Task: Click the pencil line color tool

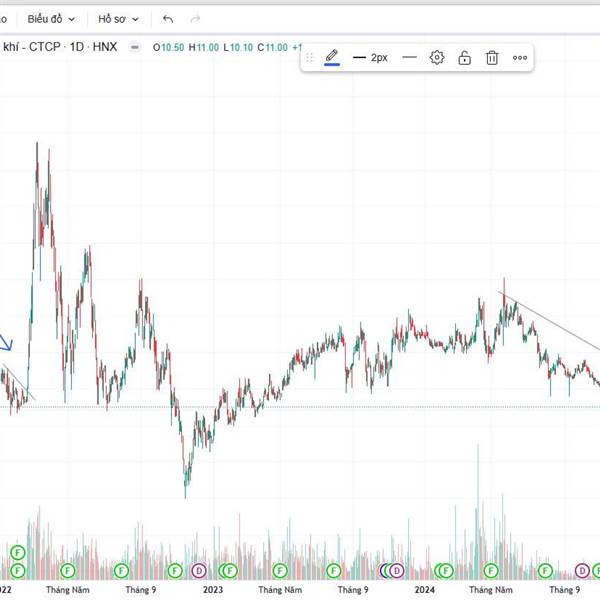Action: tap(332, 58)
